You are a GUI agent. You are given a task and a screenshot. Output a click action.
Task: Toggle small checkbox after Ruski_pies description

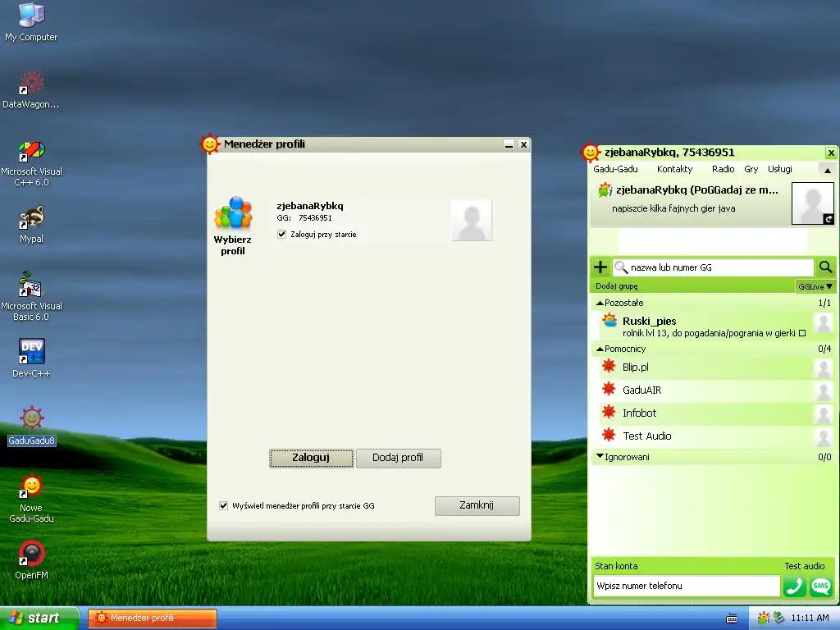pyautogui.click(x=802, y=333)
